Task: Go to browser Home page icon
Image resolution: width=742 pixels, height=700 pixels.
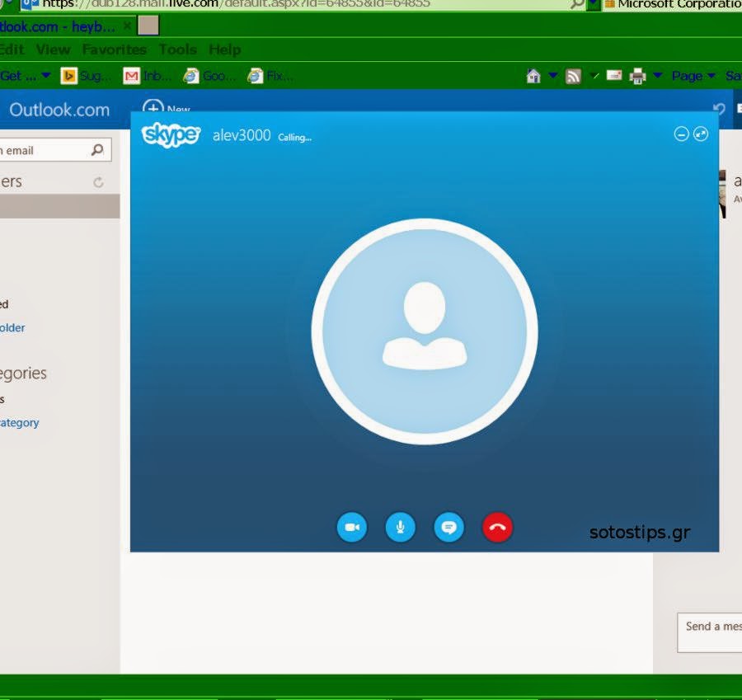Action: click(533, 76)
